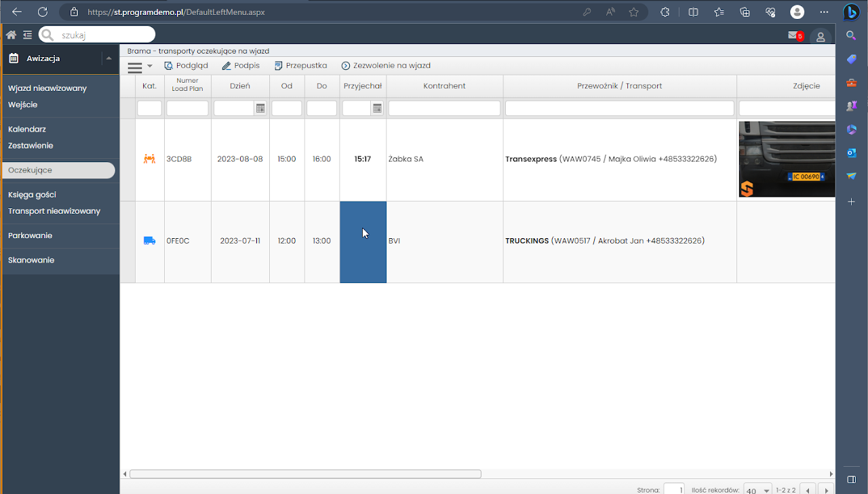Go to next page arrow
The width and height of the screenshot is (868, 494).
click(825, 490)
